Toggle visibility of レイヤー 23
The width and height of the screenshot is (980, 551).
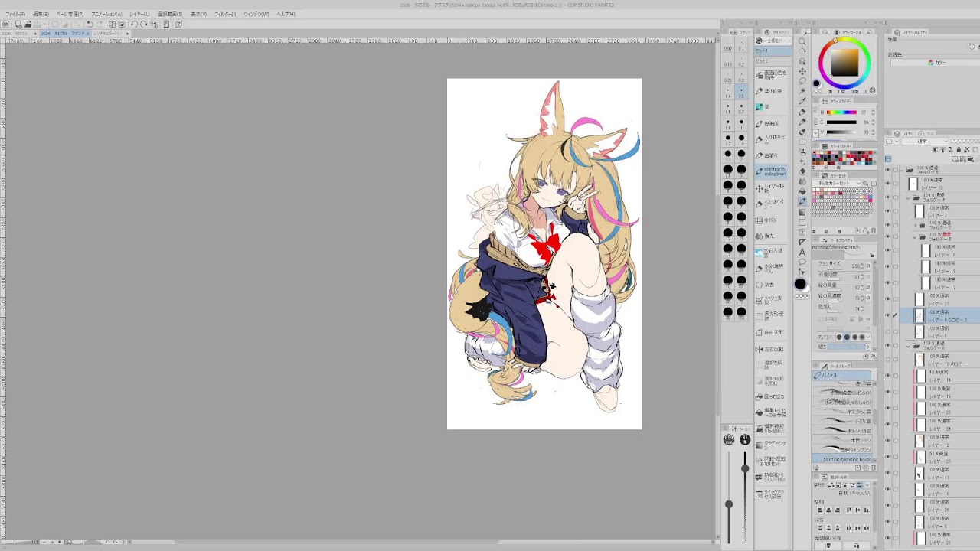887,408
